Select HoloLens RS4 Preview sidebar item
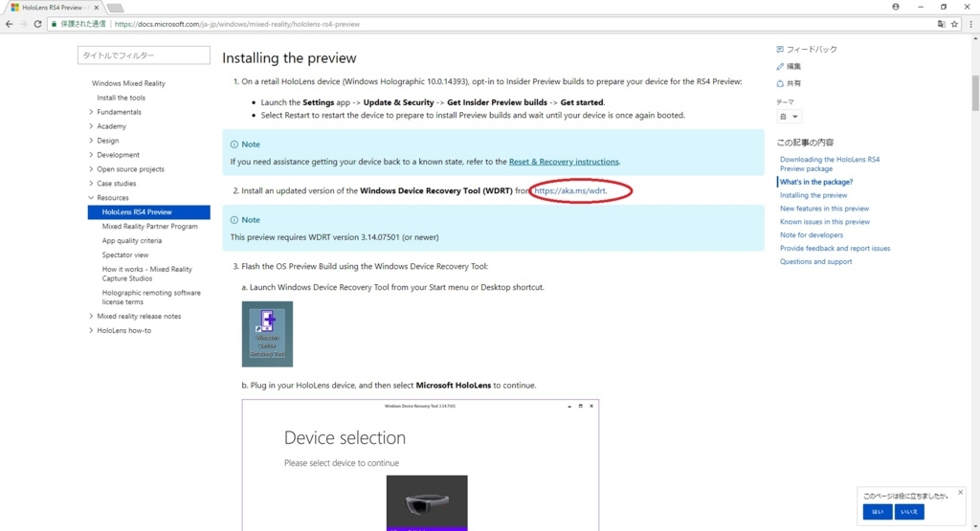Screen dimensions: 980x531 point(148,211)
